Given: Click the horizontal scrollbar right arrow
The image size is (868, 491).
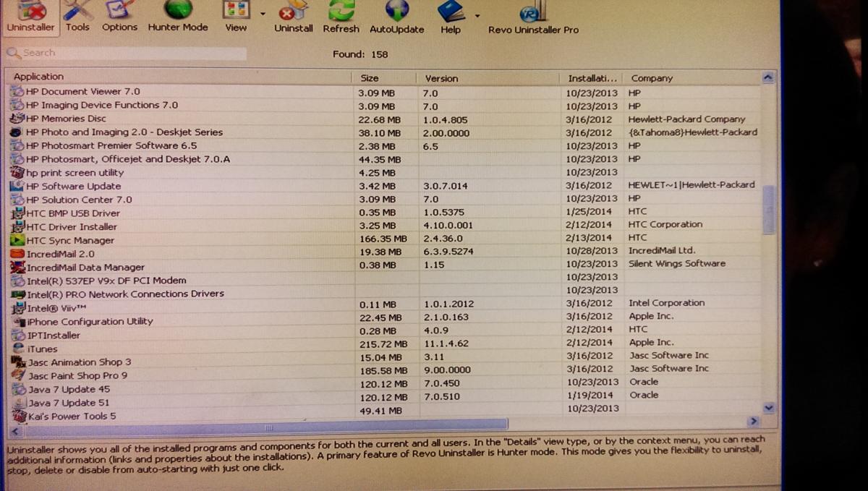Looking at the screenshot, I should (753, 421).
